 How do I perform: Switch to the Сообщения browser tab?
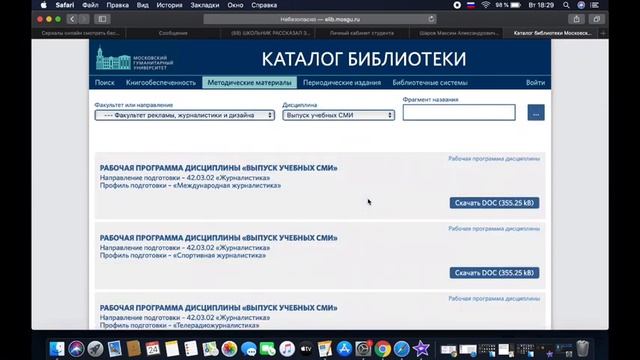pos(173,33)
